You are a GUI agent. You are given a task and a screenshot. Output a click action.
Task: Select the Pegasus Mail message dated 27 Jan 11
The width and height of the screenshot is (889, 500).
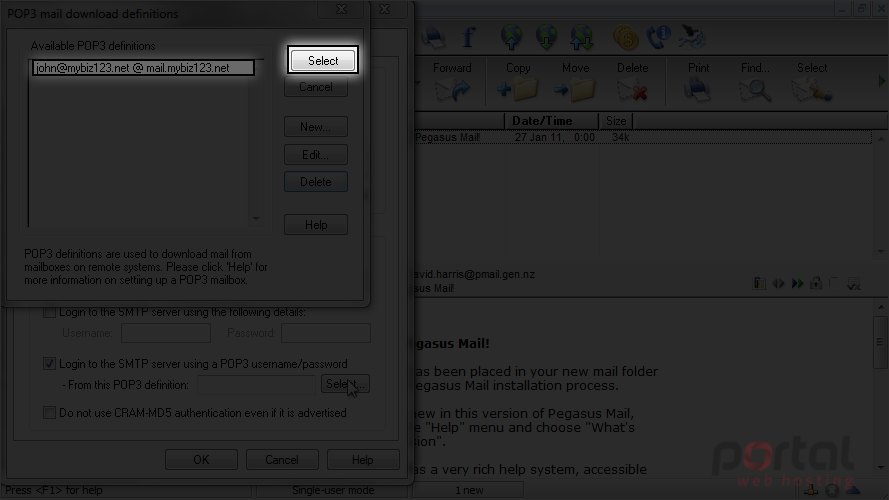point(643,137)
